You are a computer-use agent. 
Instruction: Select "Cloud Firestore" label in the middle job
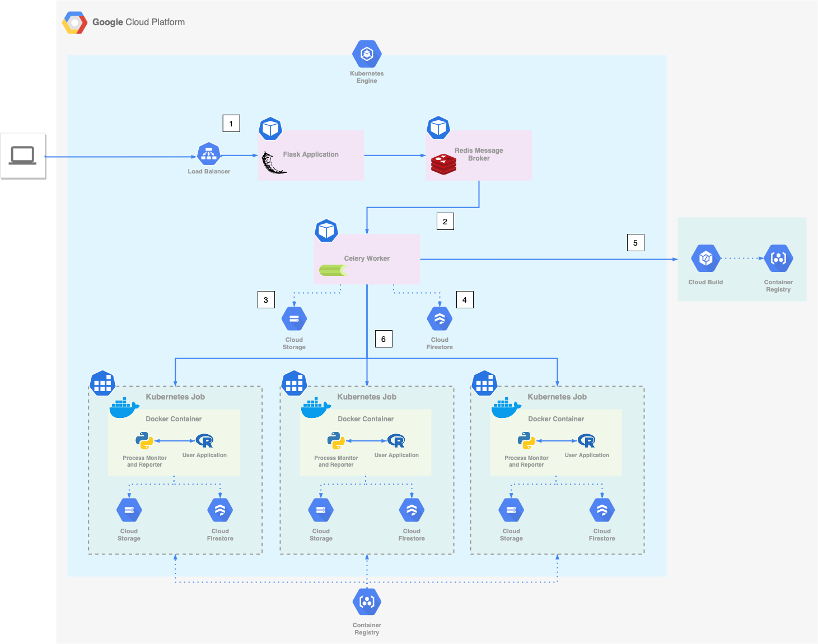click(x=412, y=535)
